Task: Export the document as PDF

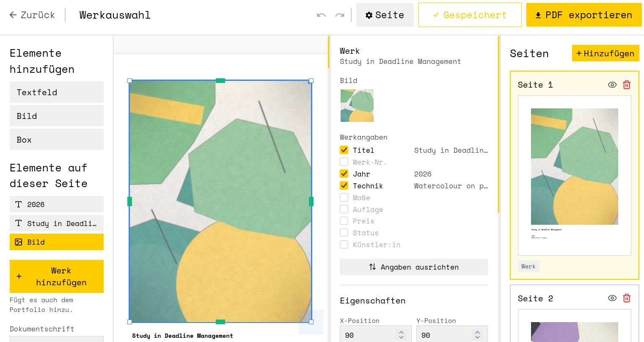Action: (584, 15)
